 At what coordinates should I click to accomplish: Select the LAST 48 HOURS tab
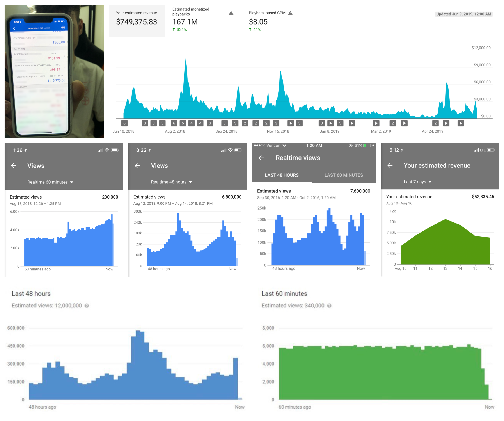coord(282,175)
